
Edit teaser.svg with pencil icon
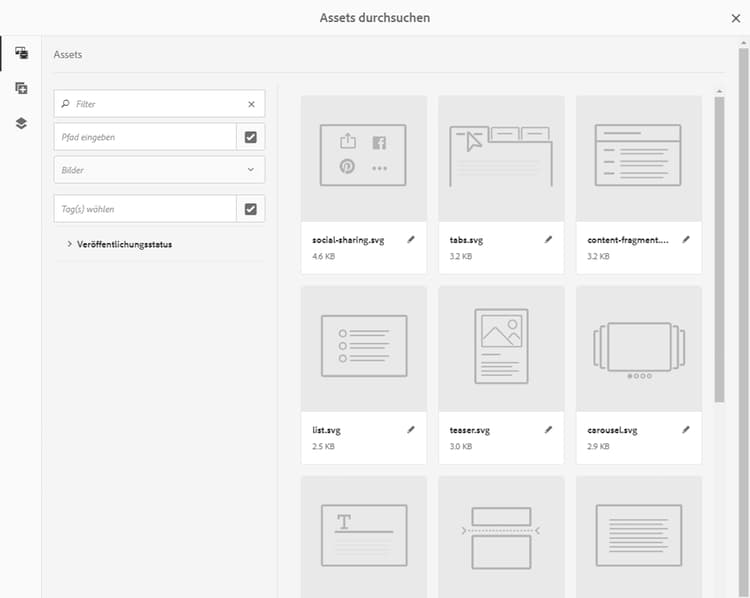548,430
